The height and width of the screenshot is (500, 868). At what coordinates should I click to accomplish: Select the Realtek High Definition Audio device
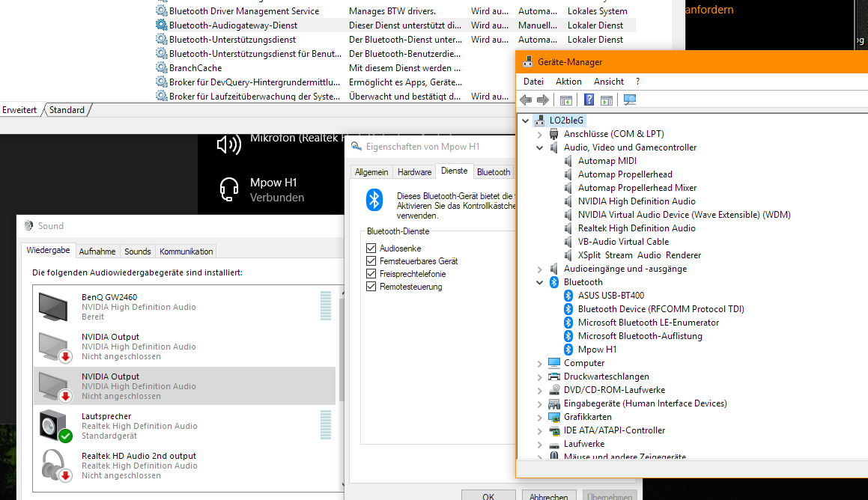click(636, 228)
